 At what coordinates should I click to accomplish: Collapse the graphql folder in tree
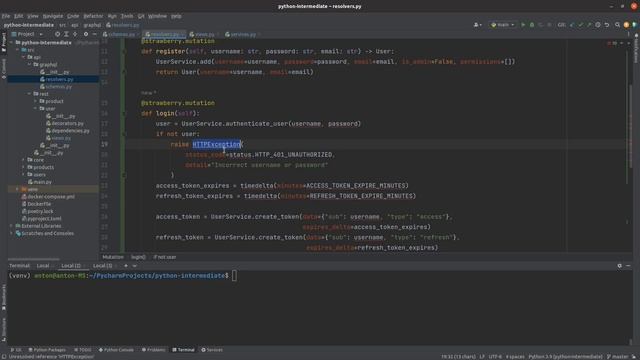click(x=29, y=64)
